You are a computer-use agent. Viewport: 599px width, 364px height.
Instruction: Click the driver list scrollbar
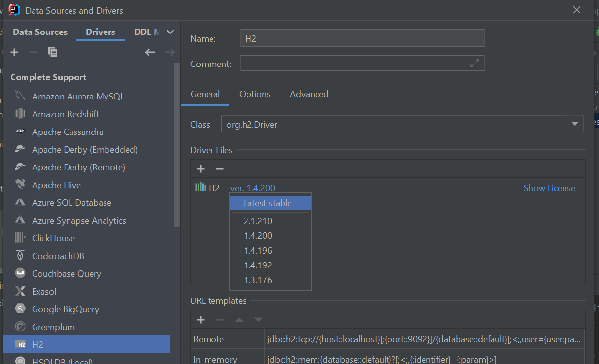[x=177, y=145]
